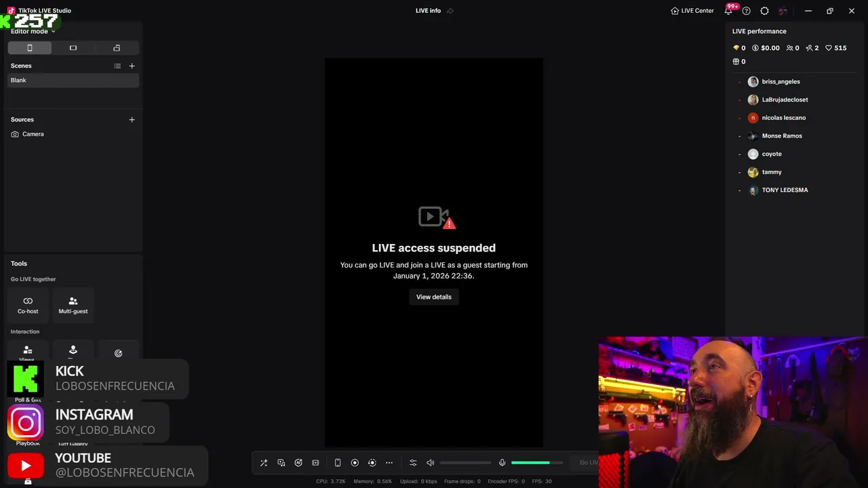Open the scenes list view icon

tap(117, 66)
